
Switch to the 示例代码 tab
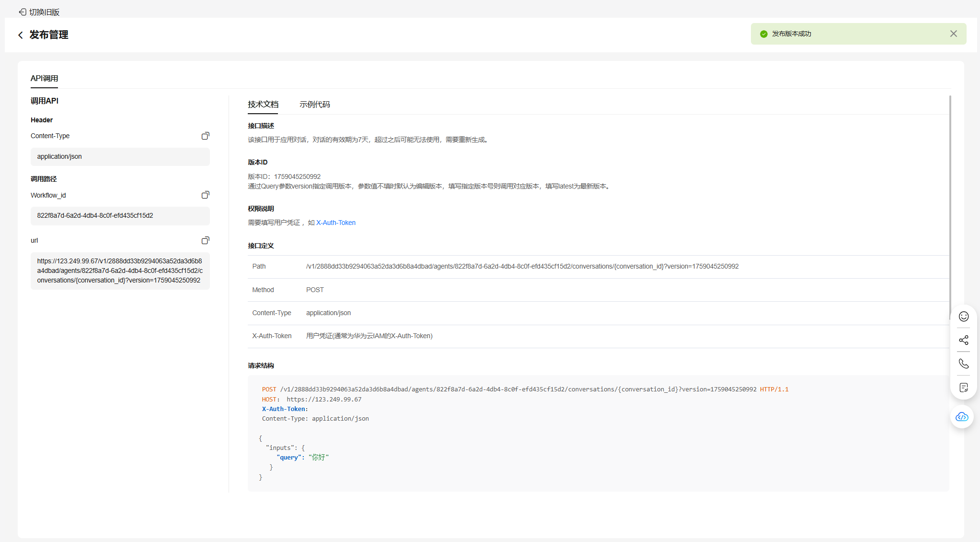[314, 105]
